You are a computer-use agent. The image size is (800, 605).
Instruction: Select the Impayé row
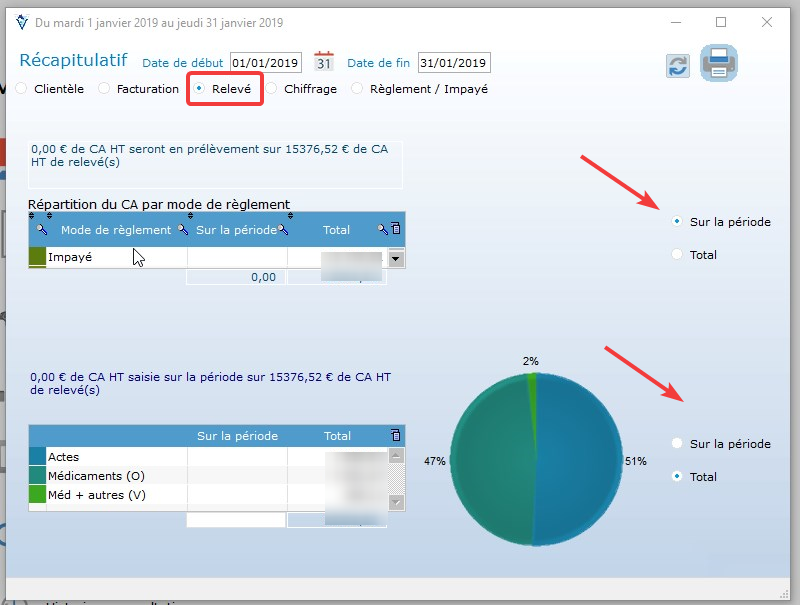coord(208,257)
